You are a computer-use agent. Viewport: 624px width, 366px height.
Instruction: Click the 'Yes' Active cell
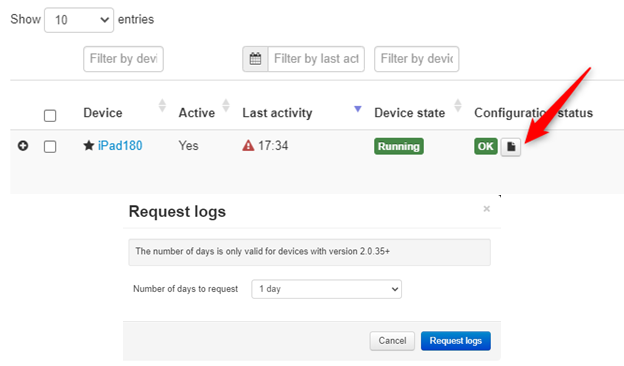(188, 146)
